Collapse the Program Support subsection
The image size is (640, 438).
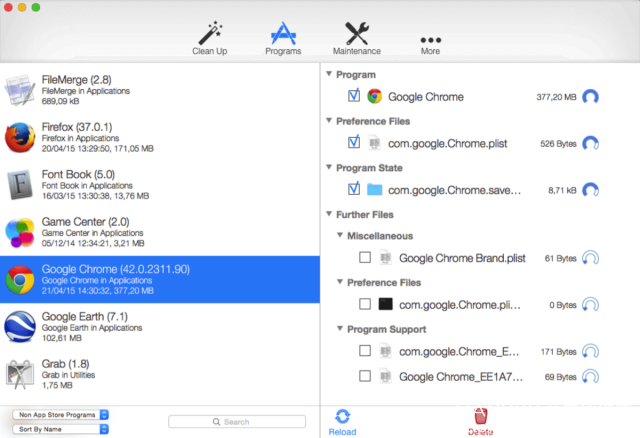click(340, 328)
